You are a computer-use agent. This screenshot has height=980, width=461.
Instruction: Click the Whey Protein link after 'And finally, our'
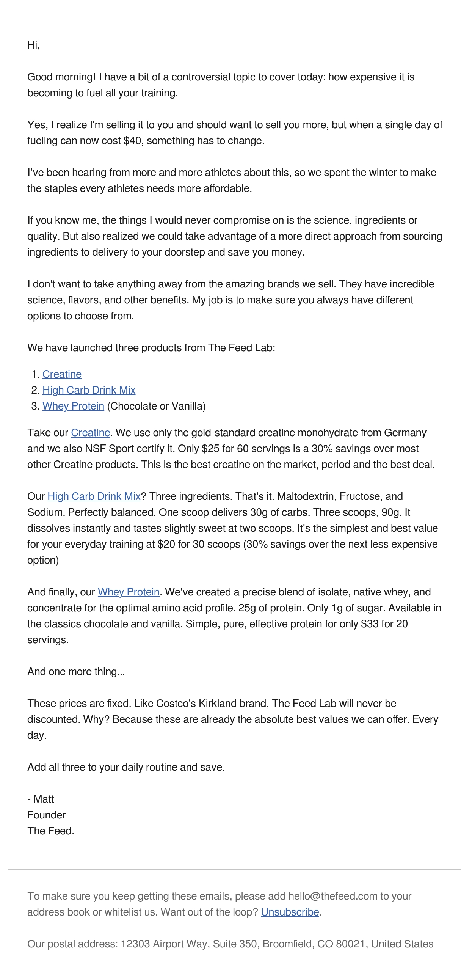coord(129,592)
